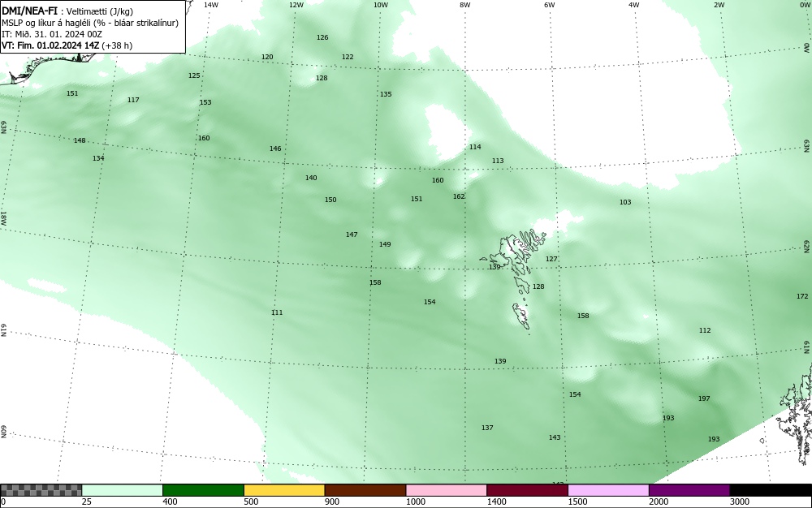The image size is (812, 508).
Task: Select the 'MSLP og líkur á hagléli' line
Action: click(90, 23)
